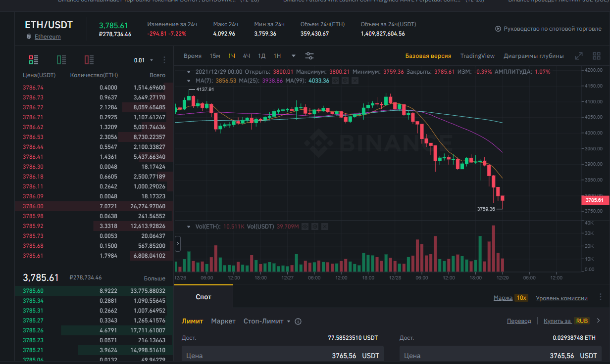This screenshot has width=610, height=364.
Task: Click Больше to see more trades
Action: (154, 278)
